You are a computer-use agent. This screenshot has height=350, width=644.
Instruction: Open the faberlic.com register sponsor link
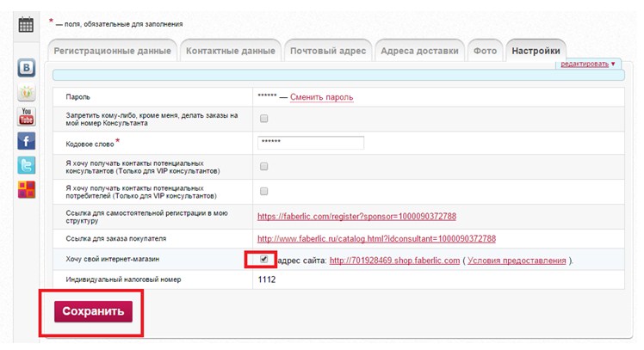[x=356, y=216]
